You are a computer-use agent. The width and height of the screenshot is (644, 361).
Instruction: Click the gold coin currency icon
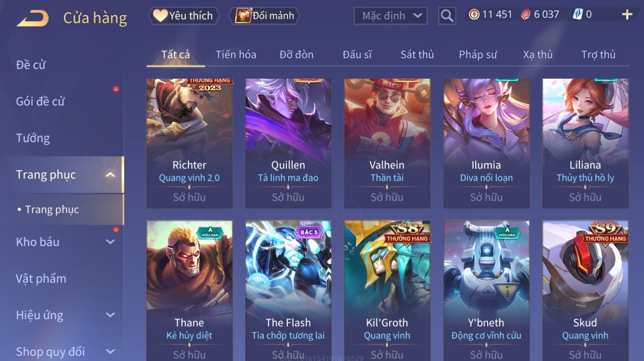click(474, 15)
